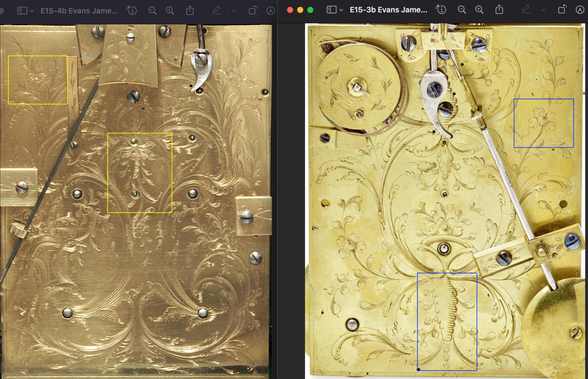Zoom in on E15-4b image
Image resolution: width=588 pixels, height=379 pixels.
(170, 11)
